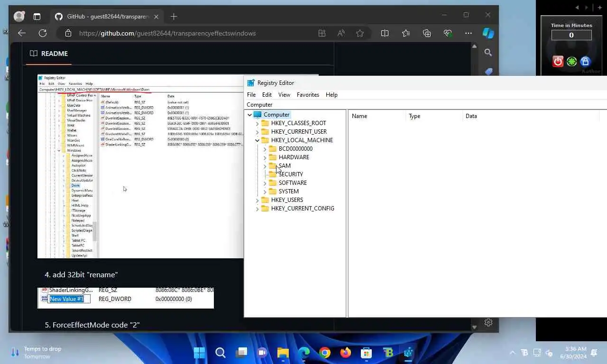
Task: Refresh the GitHub page in Edge
Action: 43,33
